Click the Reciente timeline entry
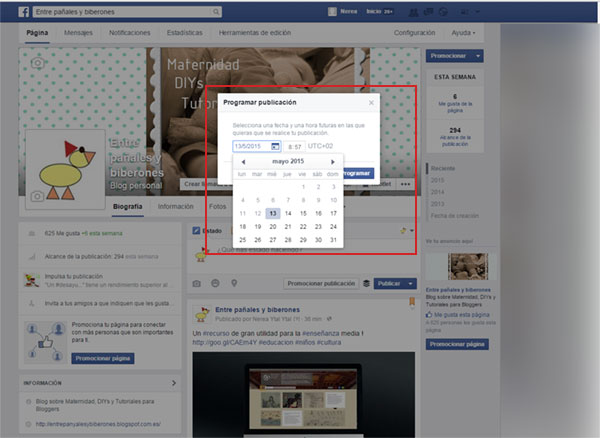Viewport: 600px width, 438px height. tap(443, 168)
